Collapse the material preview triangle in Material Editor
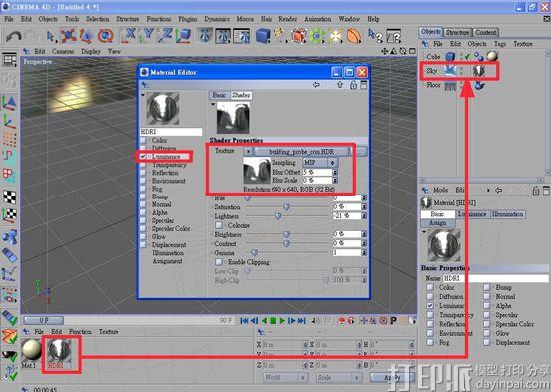 pyautogui.click(x=143, y=95)
